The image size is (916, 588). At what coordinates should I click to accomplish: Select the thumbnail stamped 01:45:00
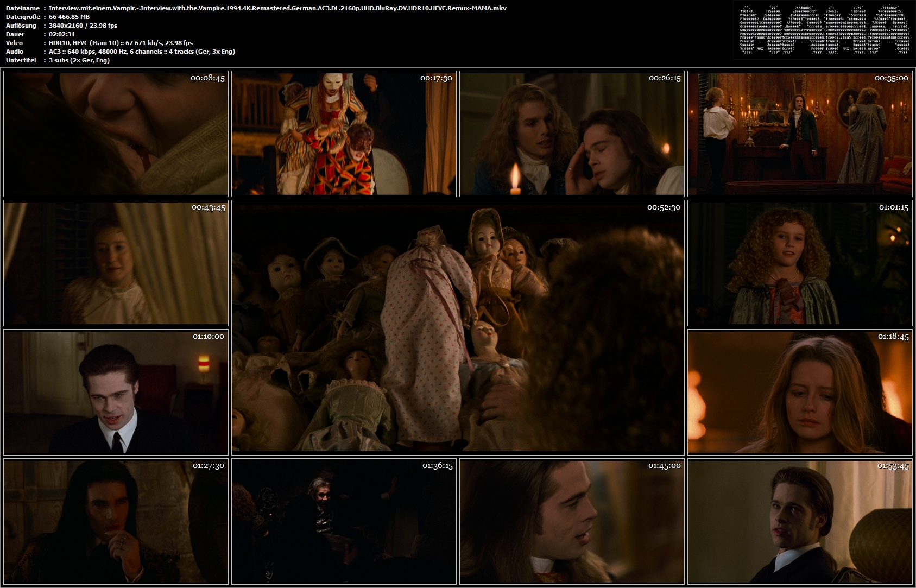[572, 521]
